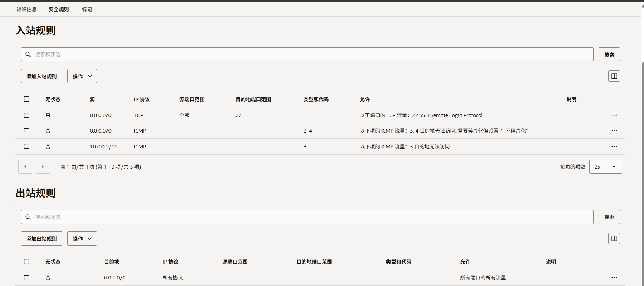The image size is (644, 286).
Task: Click the 添加入站规则 button
Action: [41, 76]
